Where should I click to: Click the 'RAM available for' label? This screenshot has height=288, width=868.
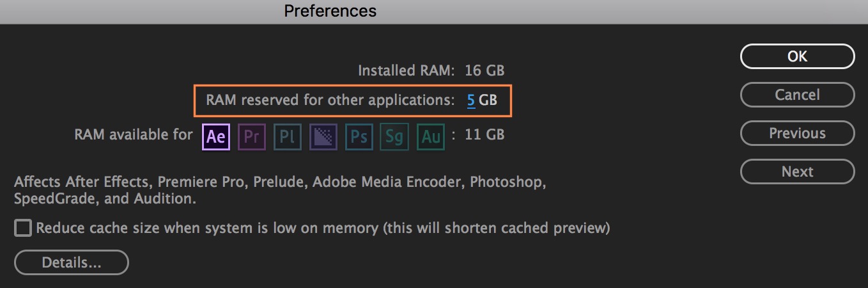[133, 135]
